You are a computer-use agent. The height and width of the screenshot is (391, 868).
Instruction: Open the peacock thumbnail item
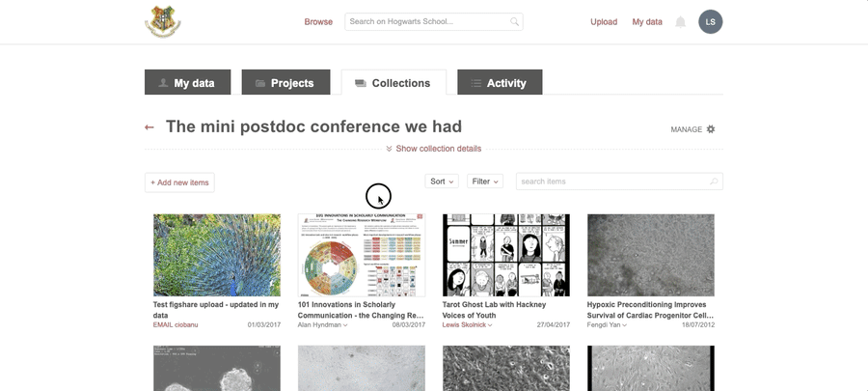pos(217,255)
